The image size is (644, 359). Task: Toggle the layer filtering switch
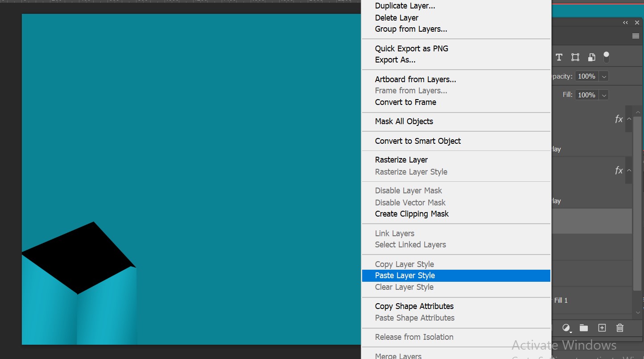click(x=606, y=57)
